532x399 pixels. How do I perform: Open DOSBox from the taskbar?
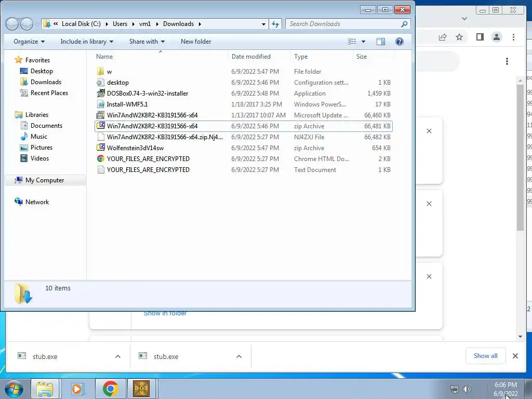tap(141, 389)
